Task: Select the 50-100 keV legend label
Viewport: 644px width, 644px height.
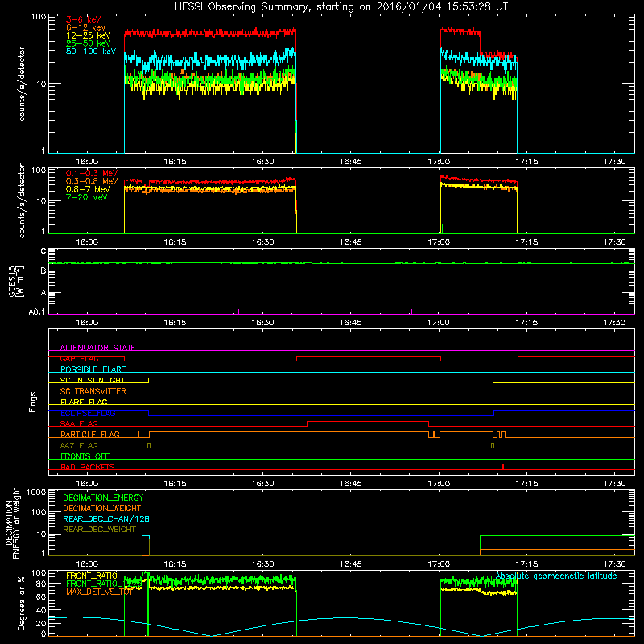Action: 91,52
